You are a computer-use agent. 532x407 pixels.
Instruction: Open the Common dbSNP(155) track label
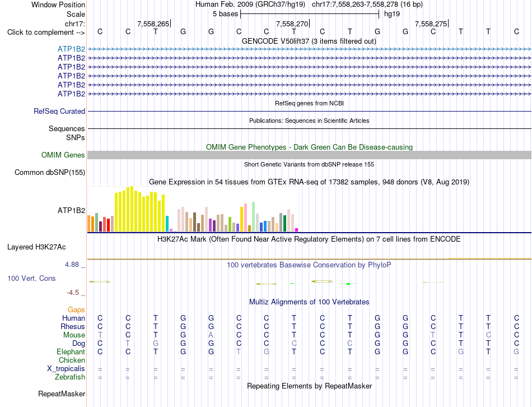click(50, 172)
